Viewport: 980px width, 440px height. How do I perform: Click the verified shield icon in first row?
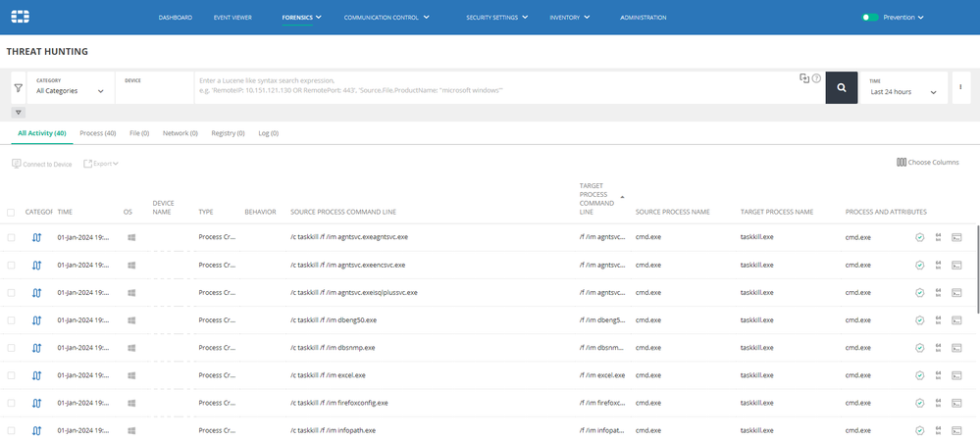[x=919, y=237]
